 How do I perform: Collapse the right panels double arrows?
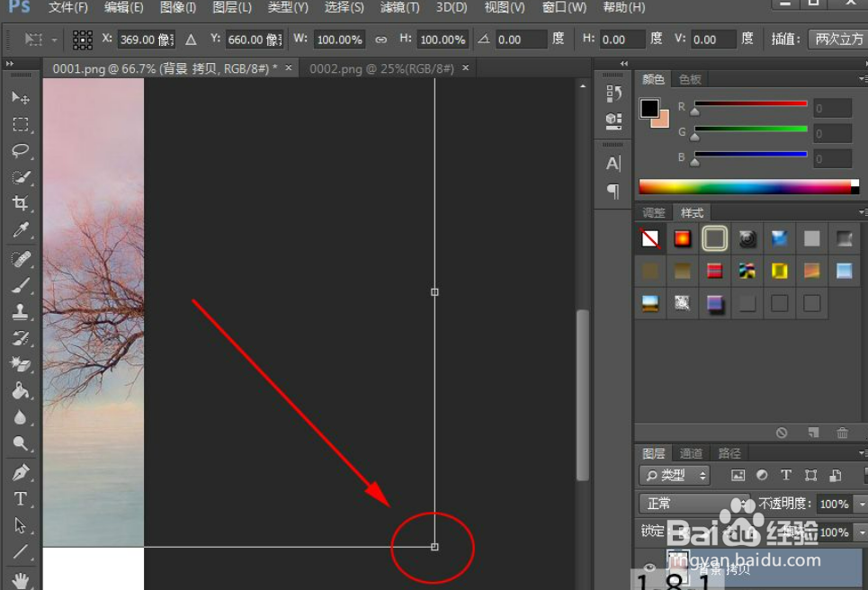coord(624,64)
